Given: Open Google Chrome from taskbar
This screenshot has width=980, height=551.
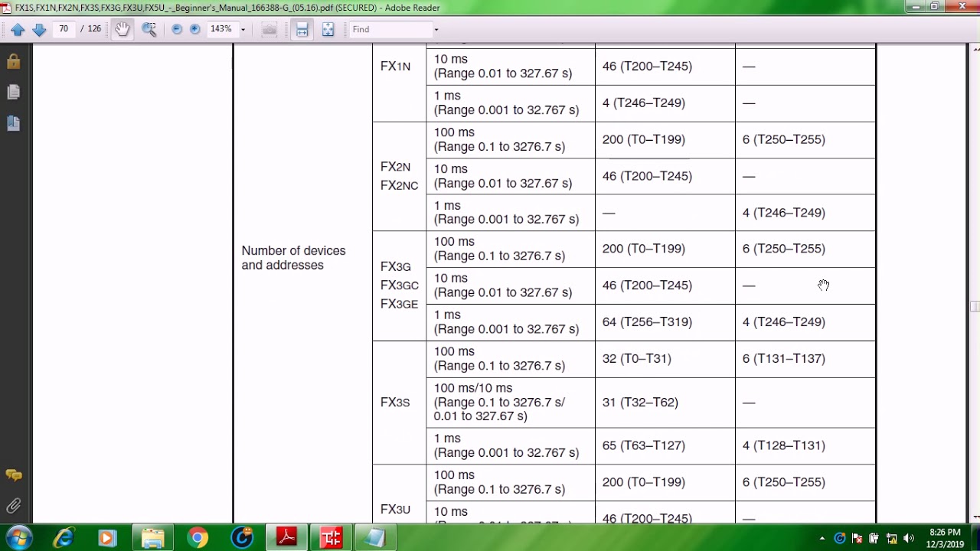Looking at the screenshot, I should click(x=198, y=538).
